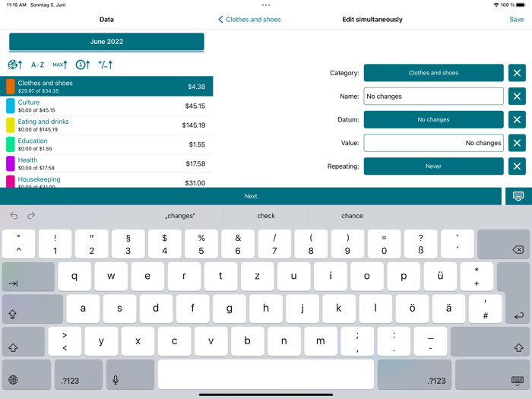Tap the hash apostrophe key
This screenshot has width=532, height=399.
pyautogui.click(x=485, y=309)
